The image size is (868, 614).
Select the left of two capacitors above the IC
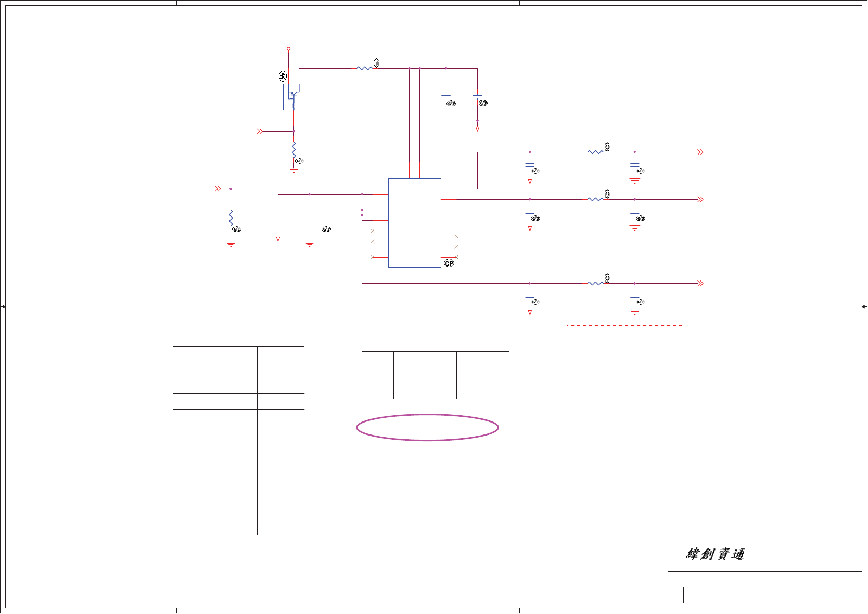point(446,97)
